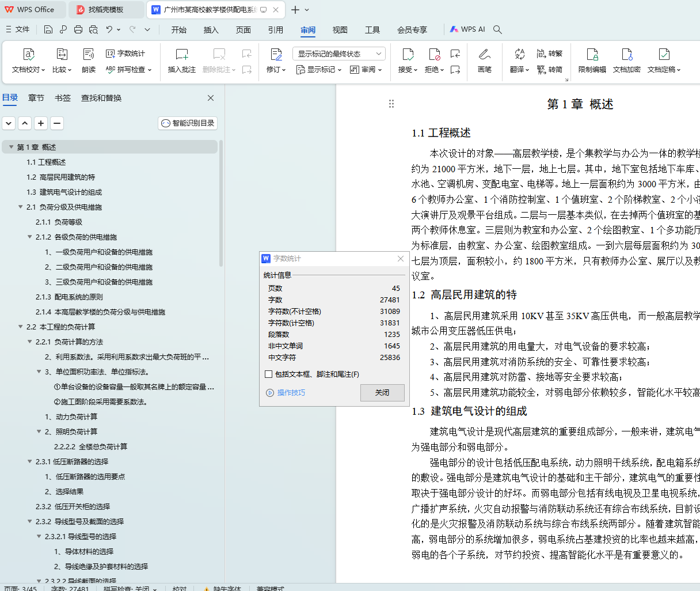Screen dimensions: 700x591
Task: Jump to 2.2.2.2 全楼总负荷计算 in outline
Action: coord(90,446)
